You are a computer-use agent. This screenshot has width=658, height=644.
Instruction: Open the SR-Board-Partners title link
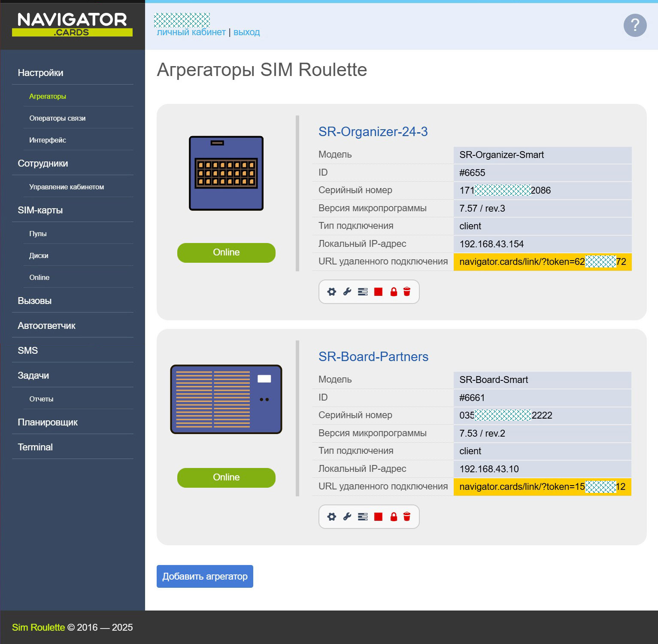coord(373,357)
